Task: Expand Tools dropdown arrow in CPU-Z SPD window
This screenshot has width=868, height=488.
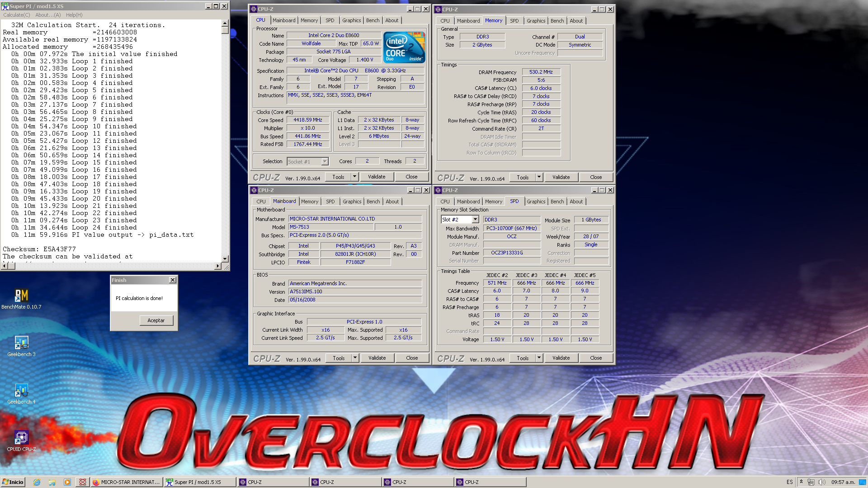Action: click(539, 358)
